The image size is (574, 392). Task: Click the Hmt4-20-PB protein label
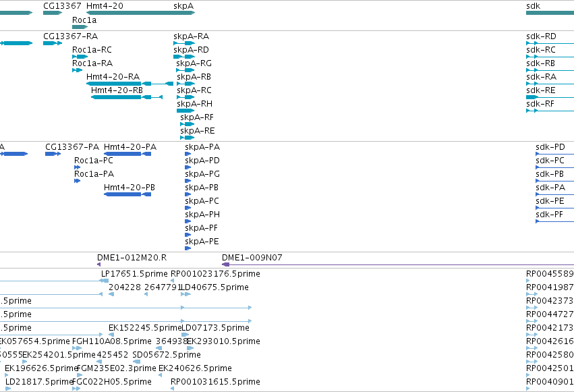(x=130, y=188)
